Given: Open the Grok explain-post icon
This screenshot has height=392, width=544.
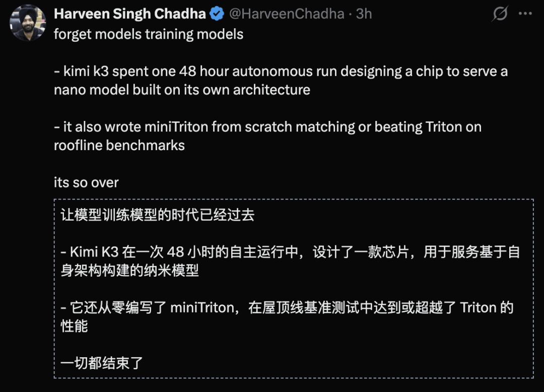Looking at the screenshot, I should click(500, 14).
